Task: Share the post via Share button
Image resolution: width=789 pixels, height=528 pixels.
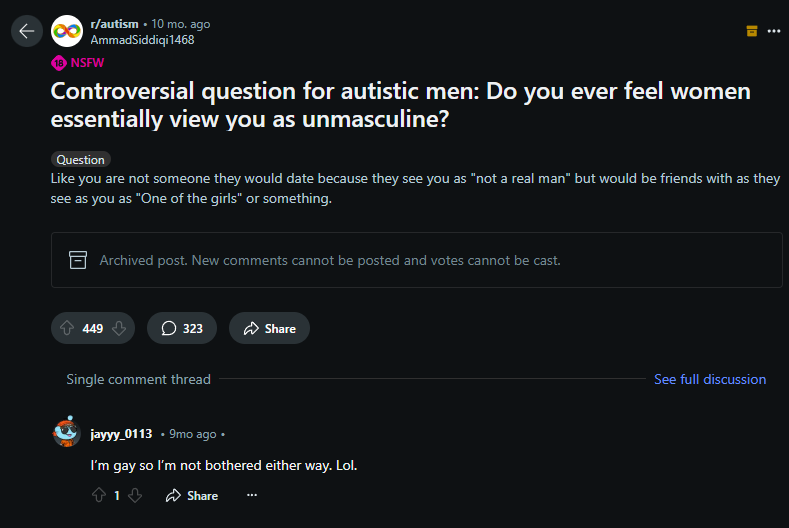Action: (x=269, y=328)
